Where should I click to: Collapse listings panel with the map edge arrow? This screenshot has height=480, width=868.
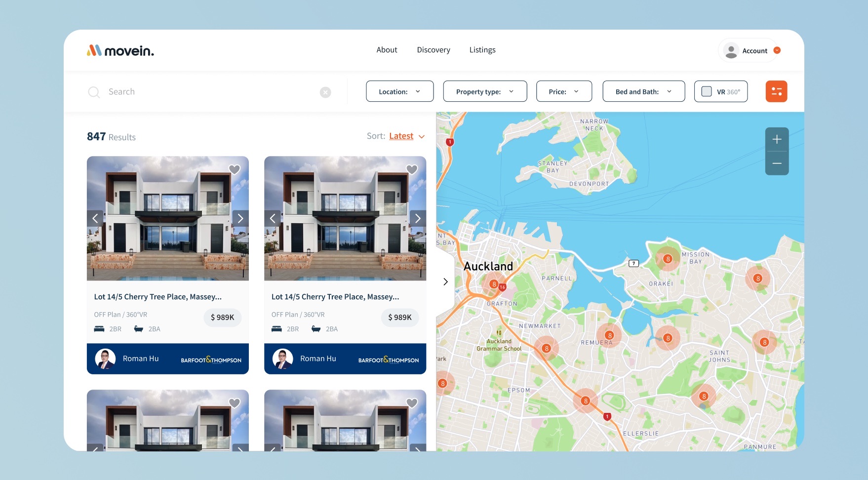pyautogui.click(x=445, y=281)
